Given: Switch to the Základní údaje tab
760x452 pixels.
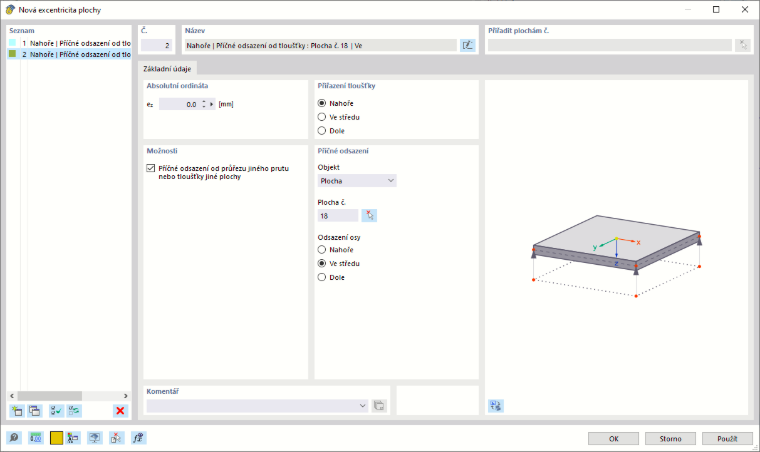Looking at the screenshot, I should click(x=167, y=69).
